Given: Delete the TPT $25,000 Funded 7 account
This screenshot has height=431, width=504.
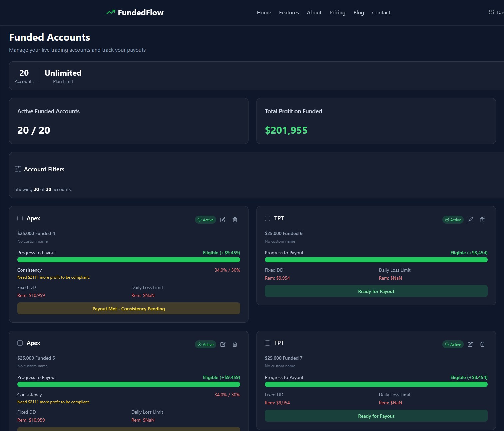Looking at the screenshot, I should point(482,344).
